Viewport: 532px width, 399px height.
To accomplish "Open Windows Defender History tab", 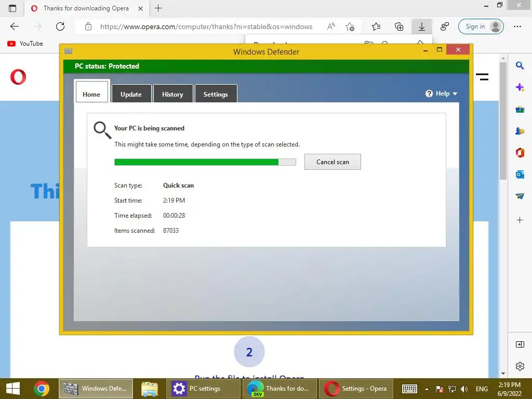I will (x=172, y=94).
